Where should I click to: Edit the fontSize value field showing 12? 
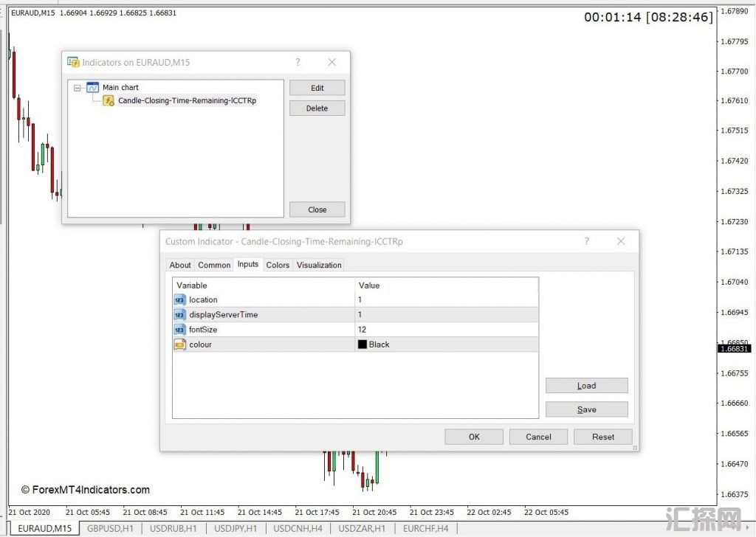pyautogui.click(x=446, y=330)
